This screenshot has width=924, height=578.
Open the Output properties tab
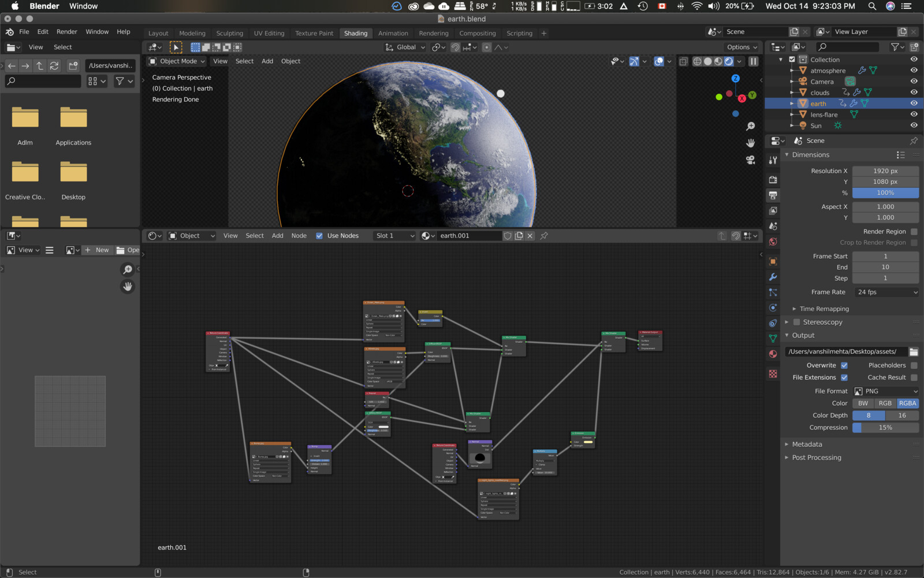[773, 195]
